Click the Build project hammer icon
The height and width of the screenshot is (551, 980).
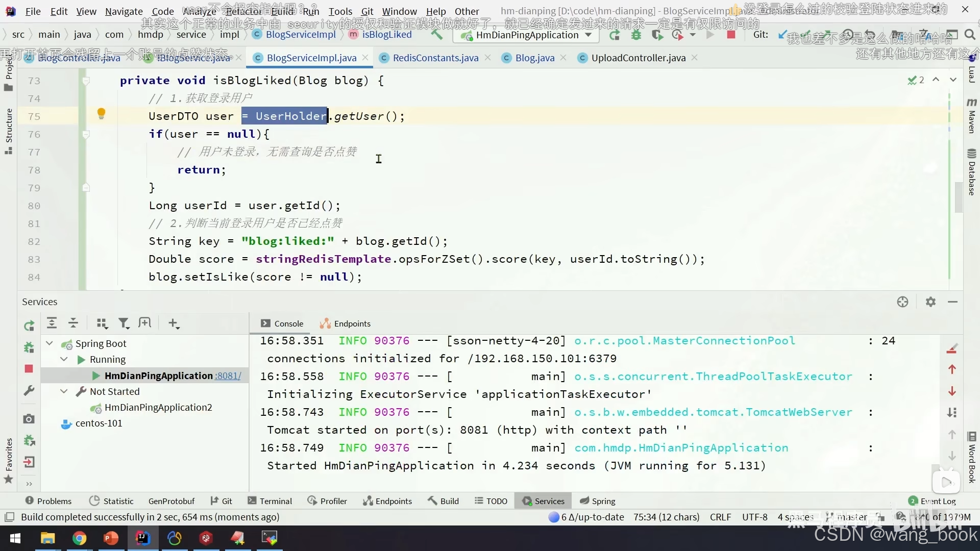click(x=436, y=35)
